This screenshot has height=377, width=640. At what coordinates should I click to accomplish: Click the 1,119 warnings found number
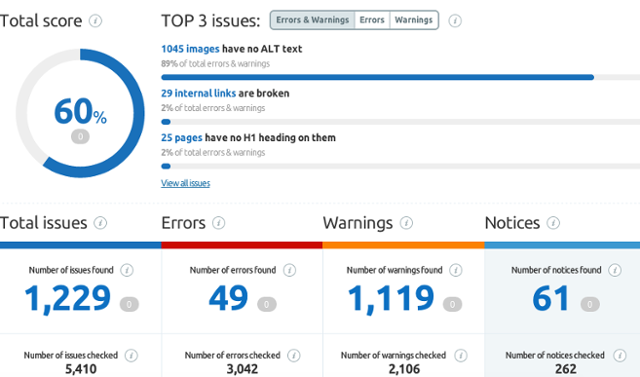pos(391,299)
